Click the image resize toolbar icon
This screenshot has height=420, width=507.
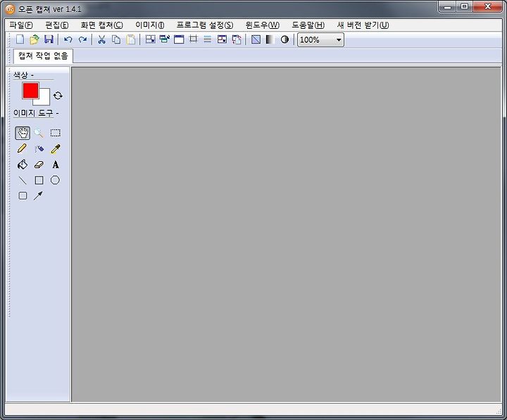tap(222, 39)
